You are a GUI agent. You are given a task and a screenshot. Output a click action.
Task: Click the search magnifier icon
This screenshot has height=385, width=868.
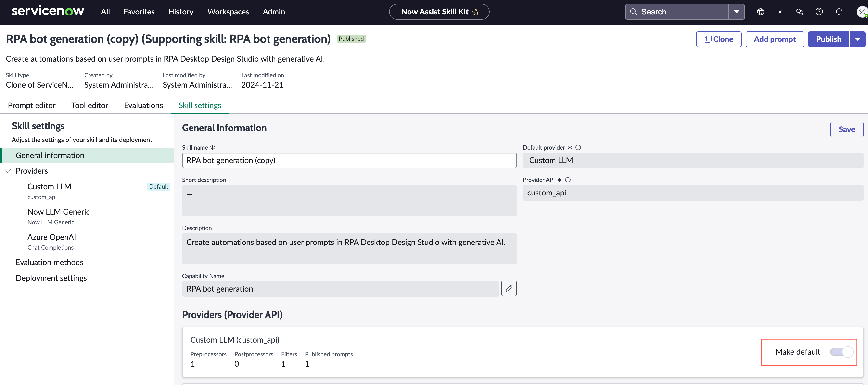pyautogui.click(x=633, y=12)
